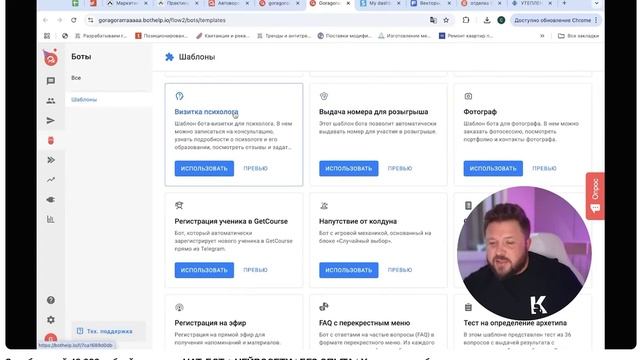Click the user avatar at sidebar bottom
Screen dimensions: 640x360
point(51,338)
